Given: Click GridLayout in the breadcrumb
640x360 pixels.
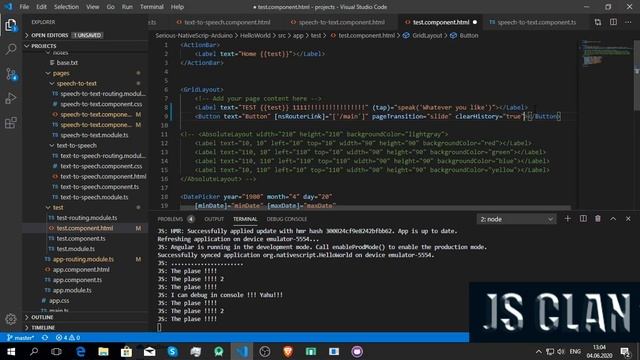Looking at the screenshot, I should 427,36.
